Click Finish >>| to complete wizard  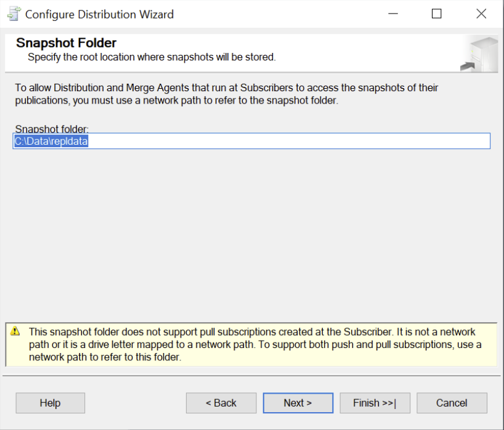coord(375,403)
